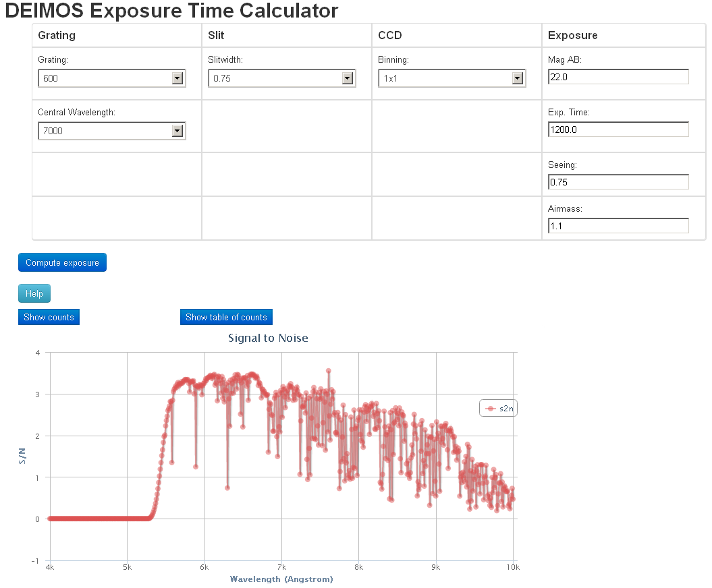Screen dimensions: 712x588
Task: Toggle the s2n legend entry
Action: pyautogui.click(x=499, y=409)
